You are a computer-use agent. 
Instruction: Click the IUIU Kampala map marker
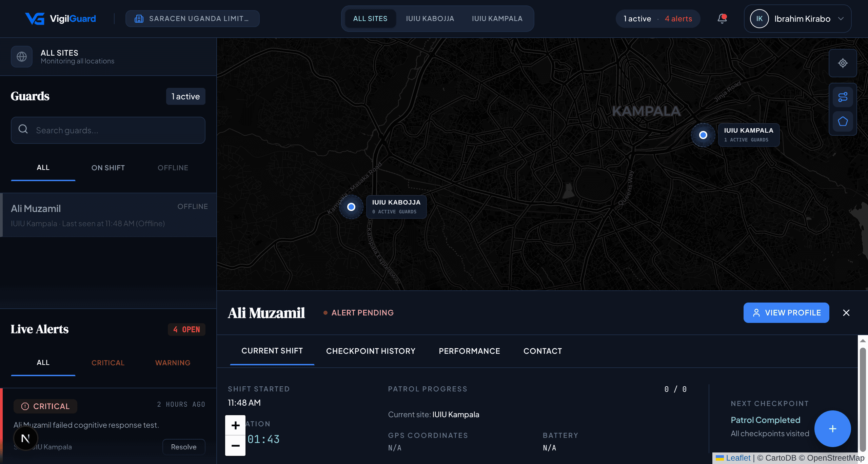pos(703,135)
